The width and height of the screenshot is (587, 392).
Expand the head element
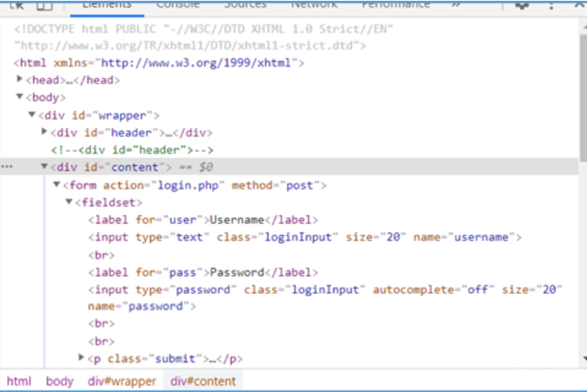(20, 79)
